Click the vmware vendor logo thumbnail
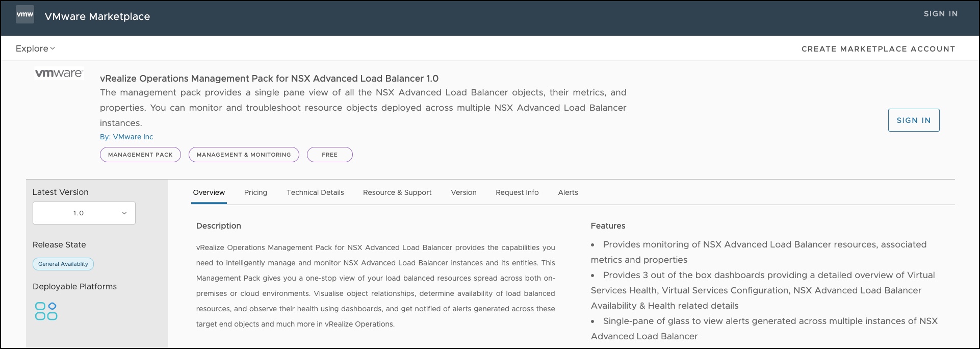The image size is (980, 349). click(x=59, y=73)
